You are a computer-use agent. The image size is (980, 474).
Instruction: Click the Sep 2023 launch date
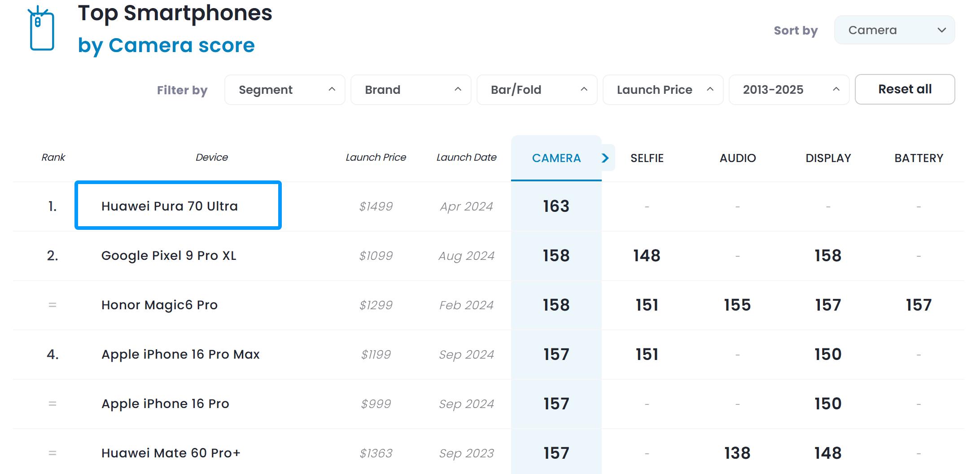(467, 453)
